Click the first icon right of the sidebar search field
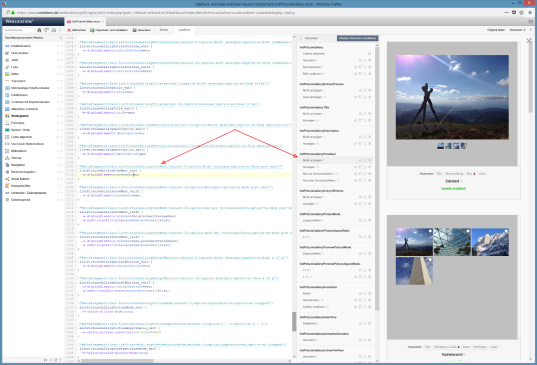This screenshot has height=365, width=537. [x=39, y=30]
